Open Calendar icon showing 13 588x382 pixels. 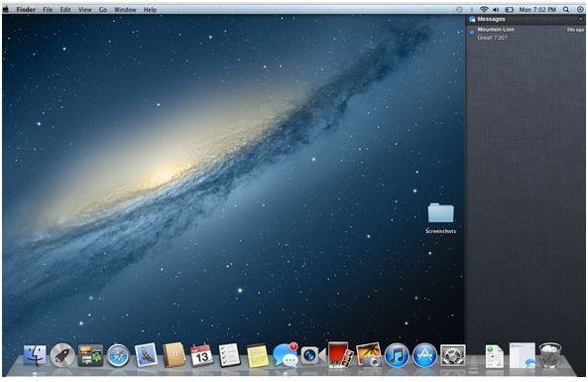(201, 355)
